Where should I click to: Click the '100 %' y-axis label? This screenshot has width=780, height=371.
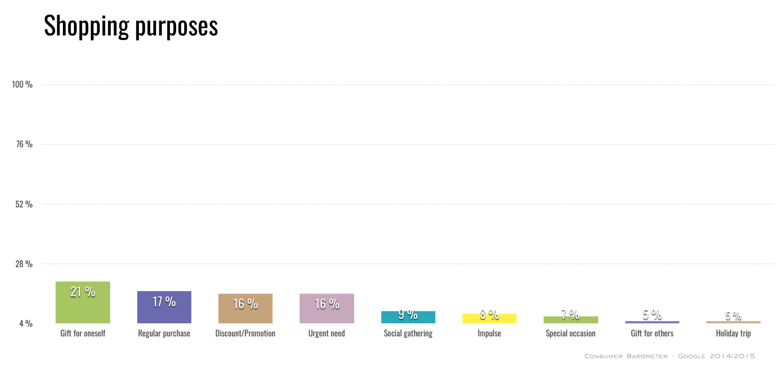click(22, 85)
